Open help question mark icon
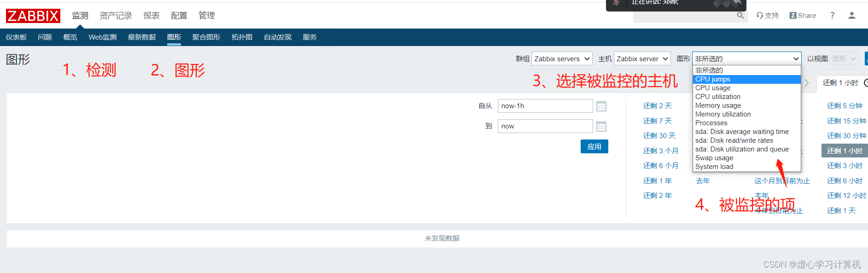Screen dimensions: 868x273 pos(832,16)
